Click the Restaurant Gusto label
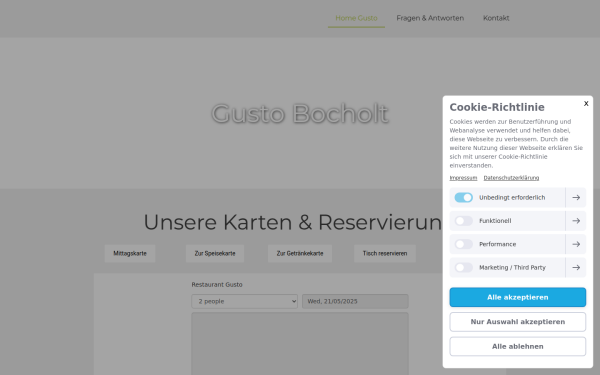Viewport: 600px width, 375px height. 217,285
